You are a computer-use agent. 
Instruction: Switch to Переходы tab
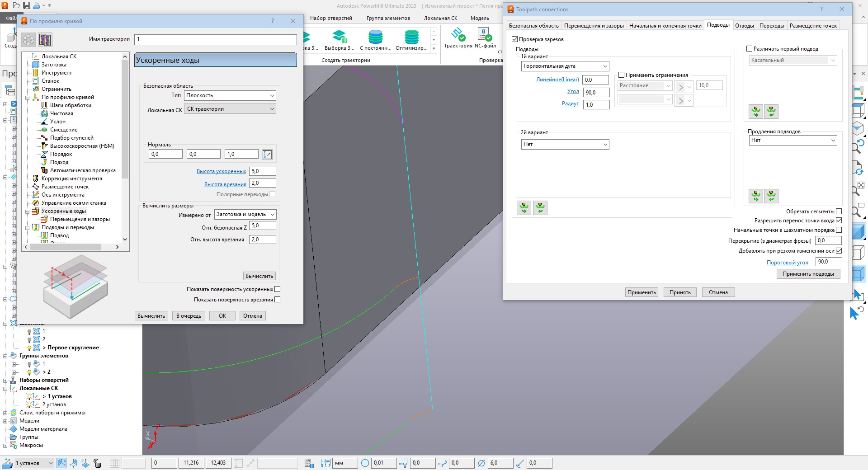(x=772, y=26)
